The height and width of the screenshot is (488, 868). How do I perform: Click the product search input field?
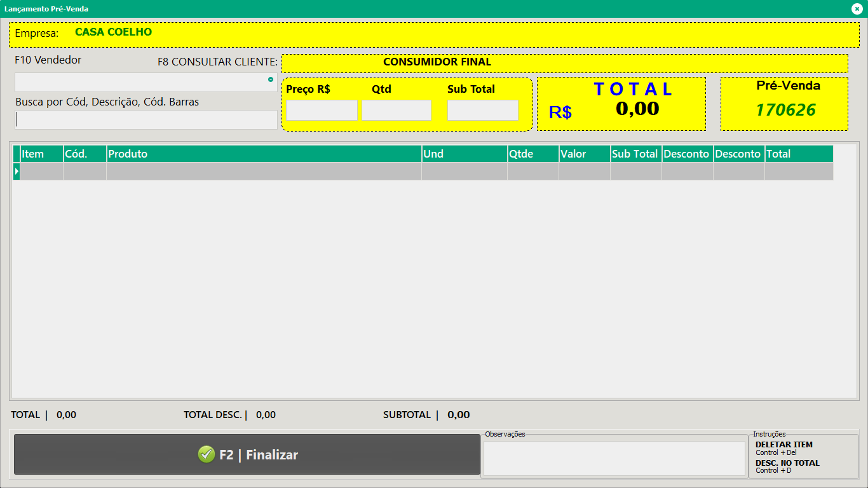pyautogui.click(x=146, y=119)
